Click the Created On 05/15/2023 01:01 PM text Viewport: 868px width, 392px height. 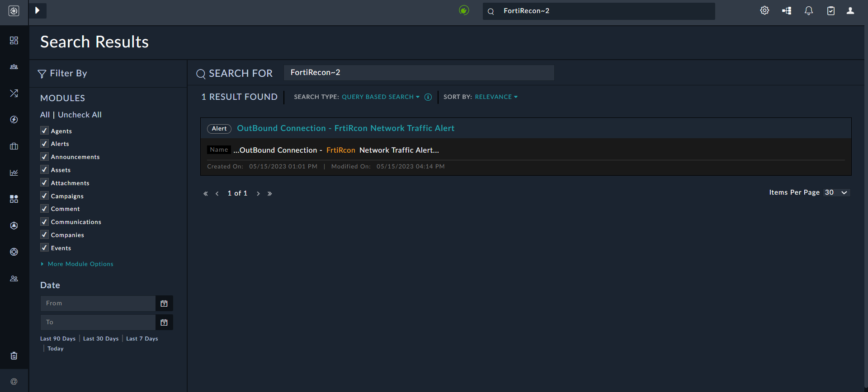tap(262, 167)
